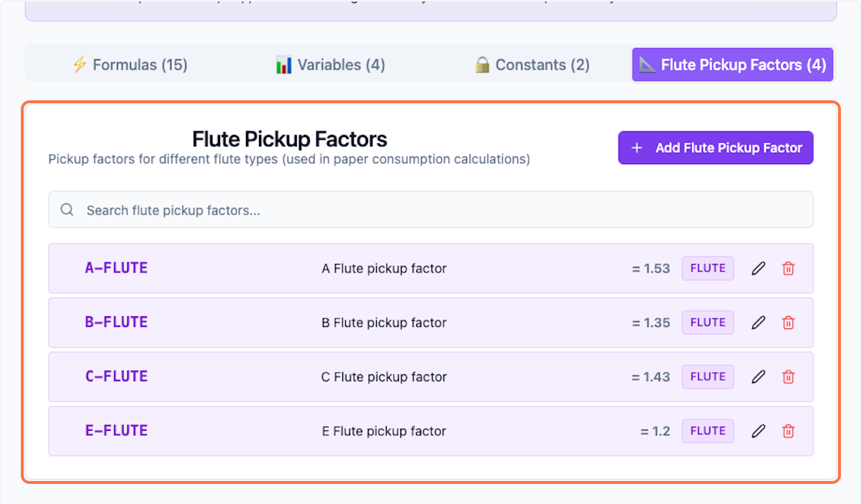Image resolution: width=861 pixels, height=504 pixels.
Task: Delete the A-FLUTE entry with trash icon
Action: tap(788, 268)
